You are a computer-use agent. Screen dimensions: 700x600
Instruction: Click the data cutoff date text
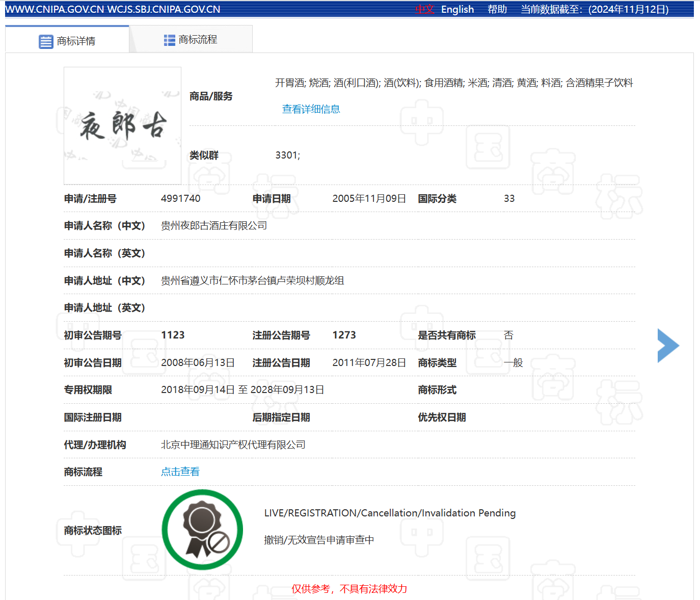[x=595, y=9]
